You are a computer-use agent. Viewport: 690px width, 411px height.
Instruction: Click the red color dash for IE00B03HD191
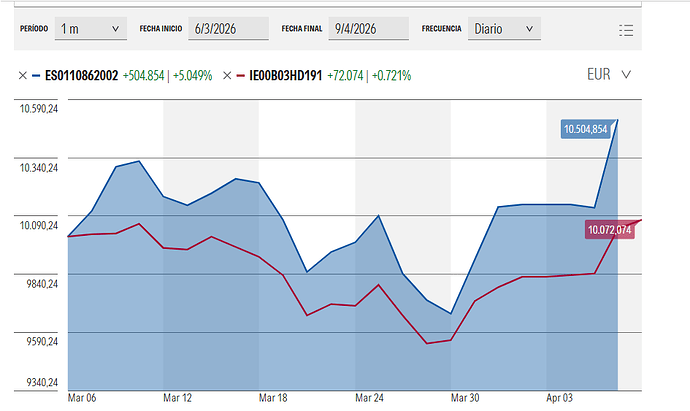pos(241,75)
